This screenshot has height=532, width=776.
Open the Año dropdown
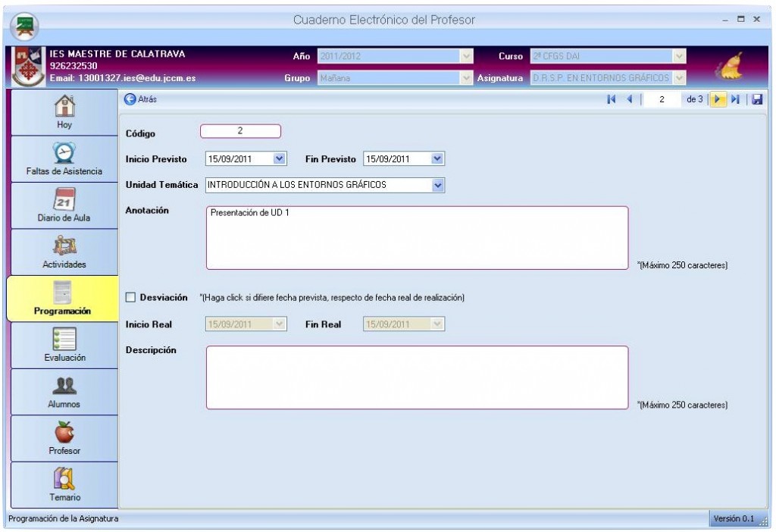point(466,56)
